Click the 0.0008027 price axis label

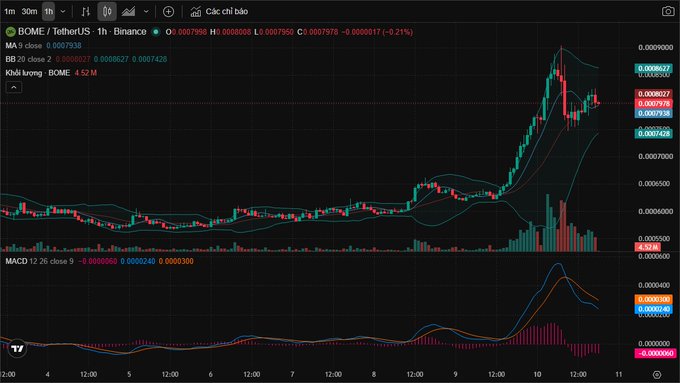(x=654, y=94)
